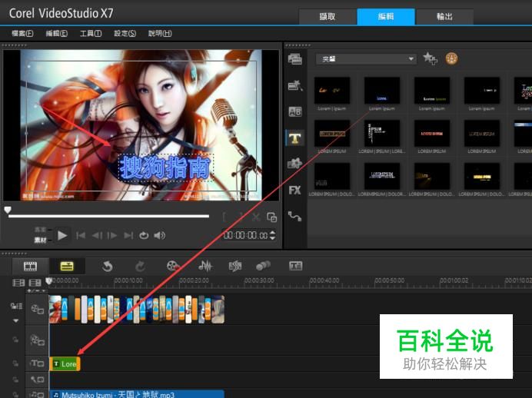The height and width of the screenshot is (398, 532).
Task: Enlarge the preview window icon
Action: pyautogui.click(x=272, y=217)
